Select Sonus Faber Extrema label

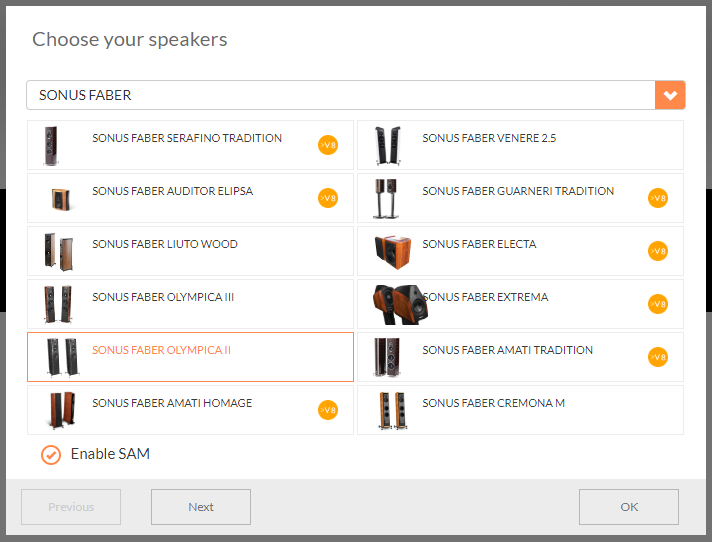click(x=485, y=297)
